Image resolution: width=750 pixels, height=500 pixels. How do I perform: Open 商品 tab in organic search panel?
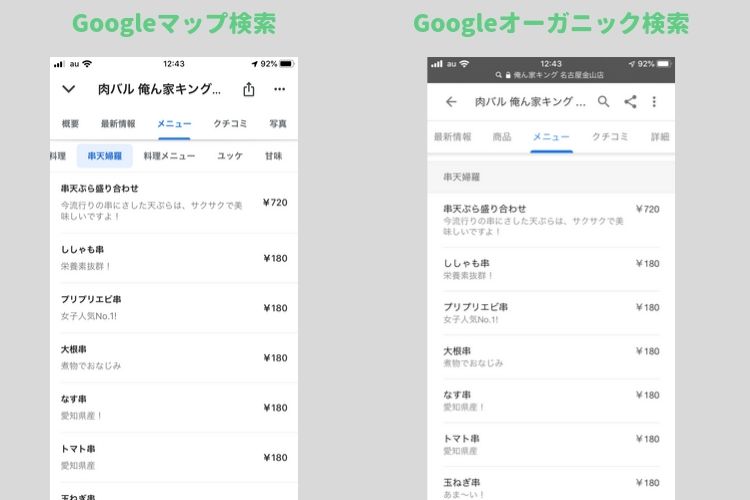pos(502,137)
